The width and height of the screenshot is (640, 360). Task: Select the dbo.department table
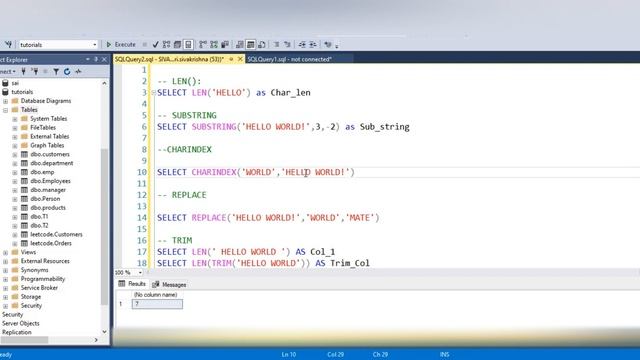point(51,163)
